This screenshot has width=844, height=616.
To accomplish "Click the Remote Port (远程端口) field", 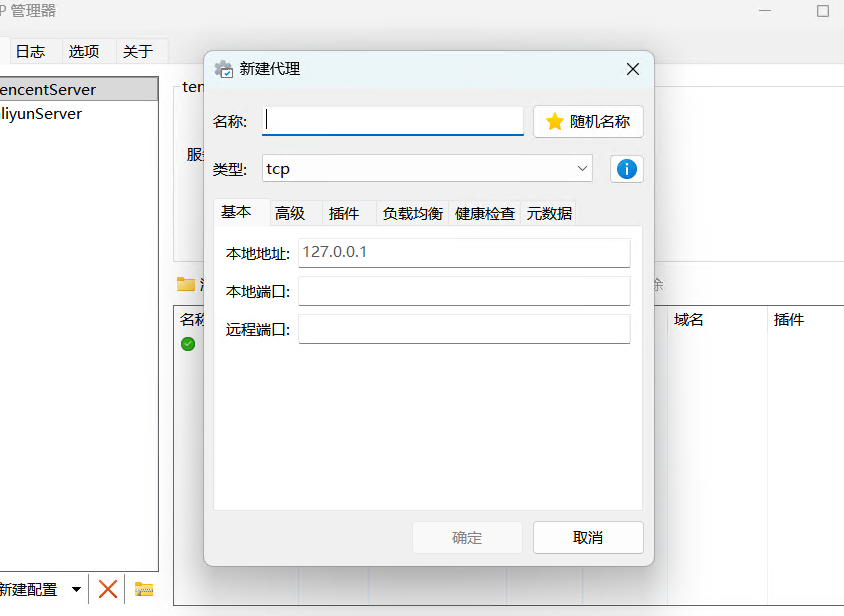I will point(464,329).
